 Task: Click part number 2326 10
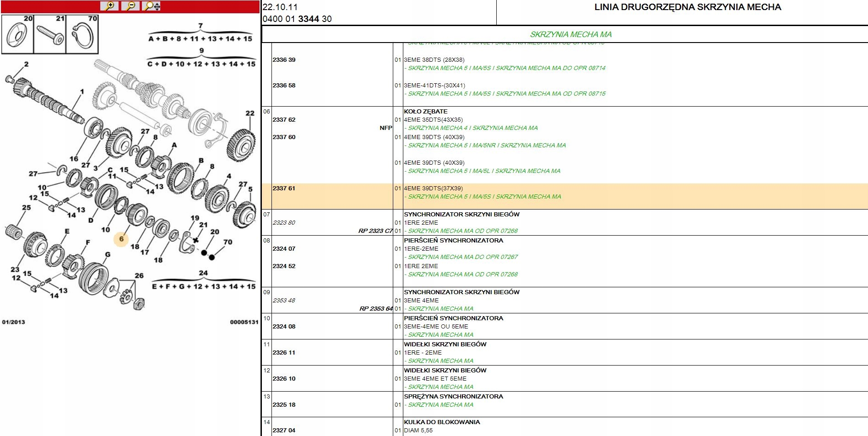(x=284, y=378)
